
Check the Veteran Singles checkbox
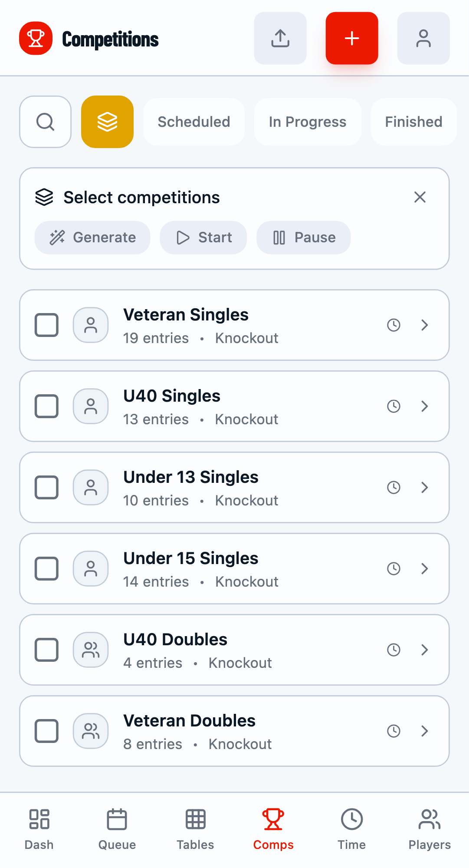click(46, 325)
